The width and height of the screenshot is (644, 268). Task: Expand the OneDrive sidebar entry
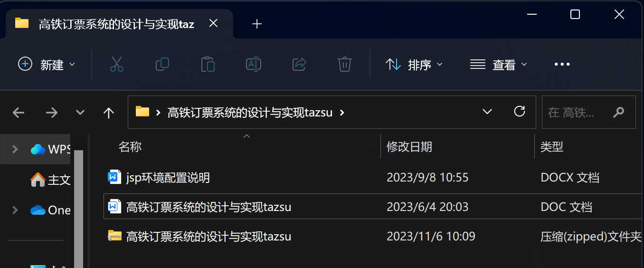[15, 210]
